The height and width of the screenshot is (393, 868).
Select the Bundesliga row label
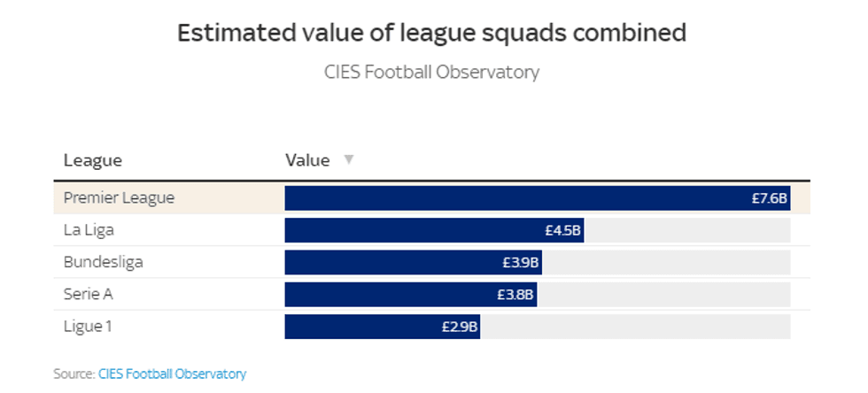[x=103, y=262]
